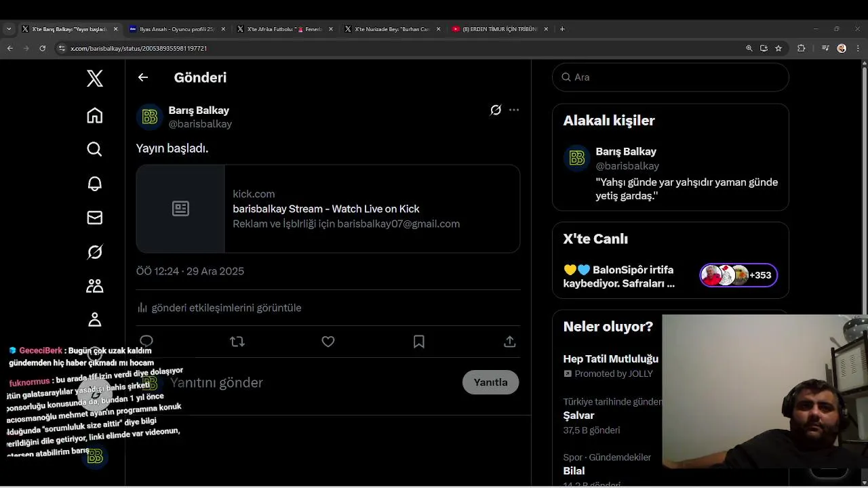Close the Ilyas Ansah tab
This screenshot has width=868, height=488.
point(223,29)
